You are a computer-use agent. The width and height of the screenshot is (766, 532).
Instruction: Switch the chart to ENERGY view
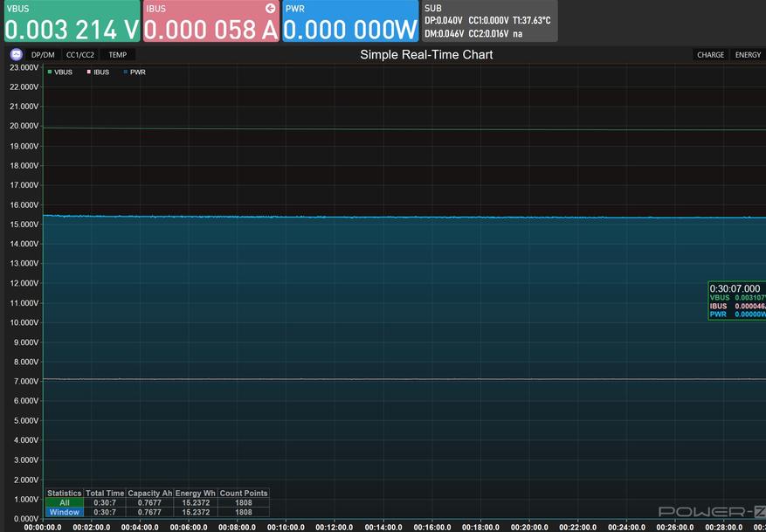coord(748,55)
